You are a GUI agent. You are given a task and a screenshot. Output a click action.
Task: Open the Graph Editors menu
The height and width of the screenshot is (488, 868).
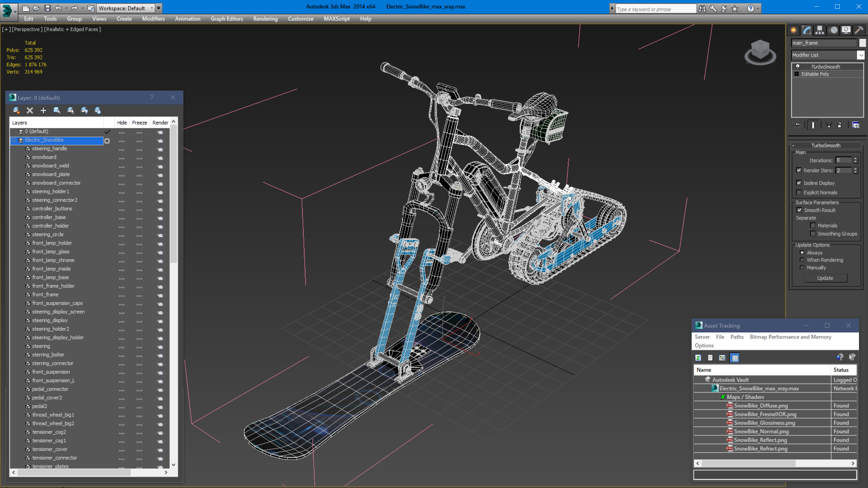227,19
